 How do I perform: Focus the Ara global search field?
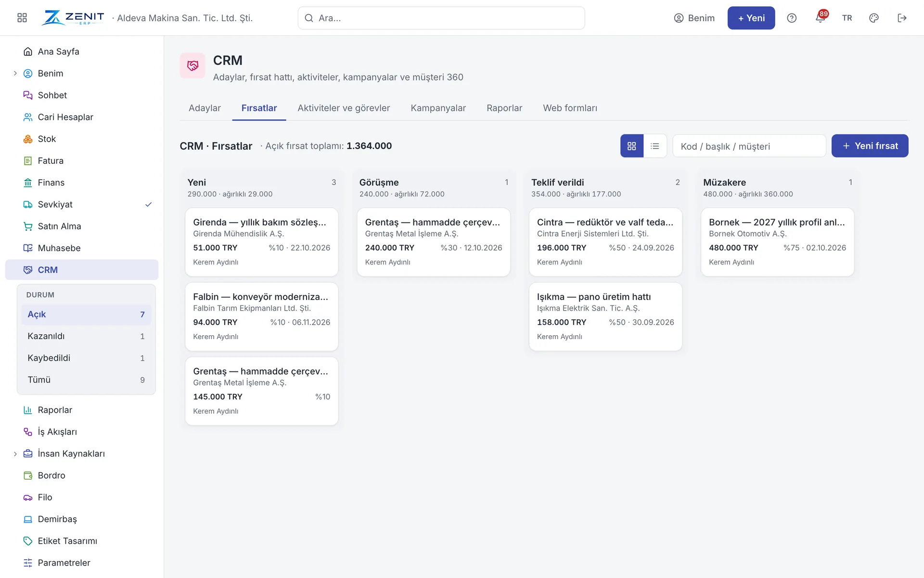(441, 18)
